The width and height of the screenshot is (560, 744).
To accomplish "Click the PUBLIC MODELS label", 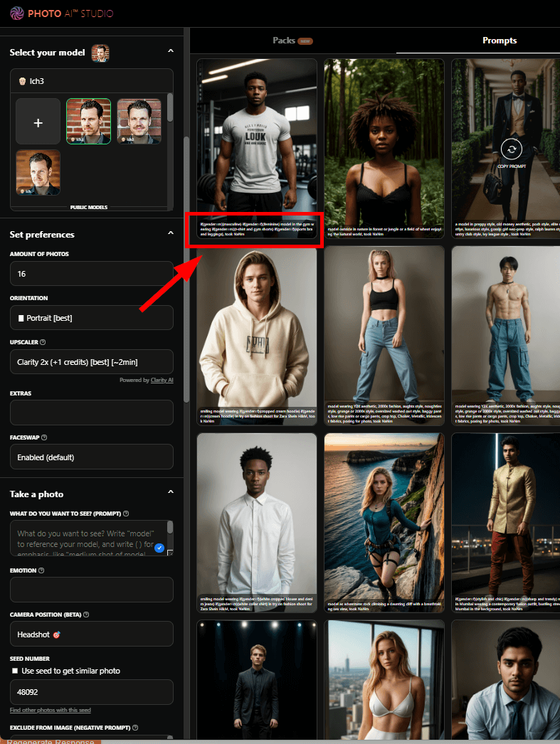I will click(x=89, y=208).
